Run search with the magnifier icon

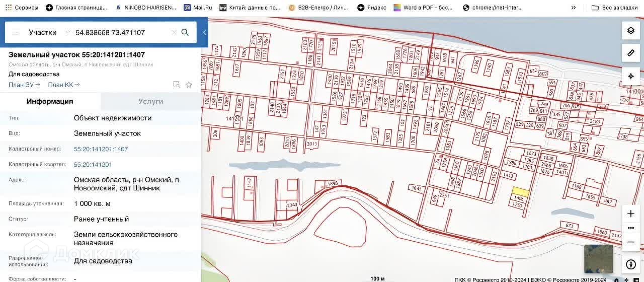tap(185, 32)
